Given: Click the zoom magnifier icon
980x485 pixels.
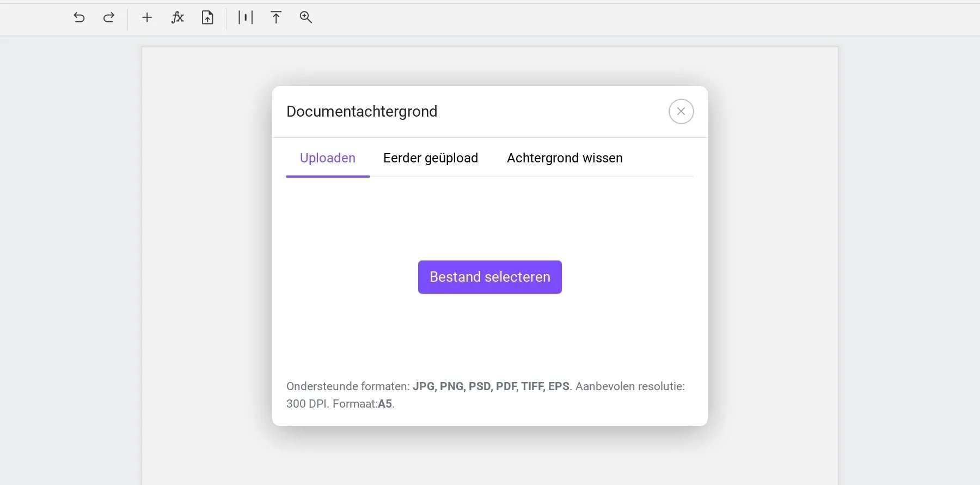Looking at the screenshot, I should tap(306, 17).
